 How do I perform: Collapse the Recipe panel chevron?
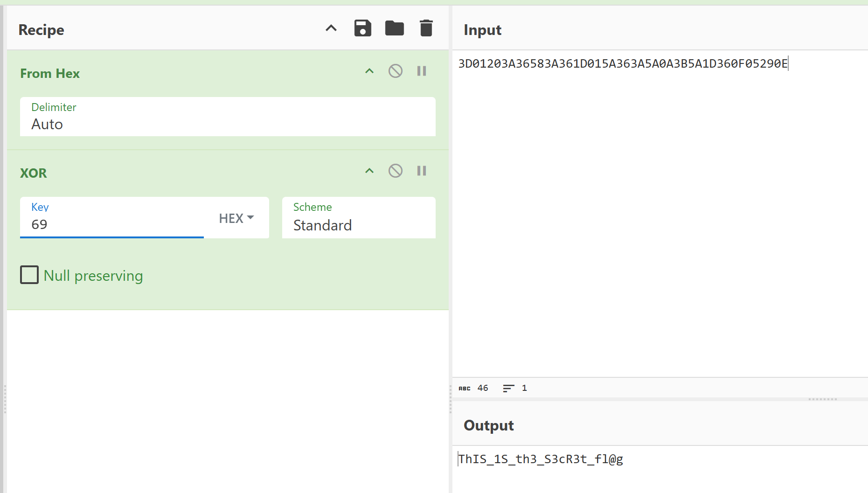331,28
